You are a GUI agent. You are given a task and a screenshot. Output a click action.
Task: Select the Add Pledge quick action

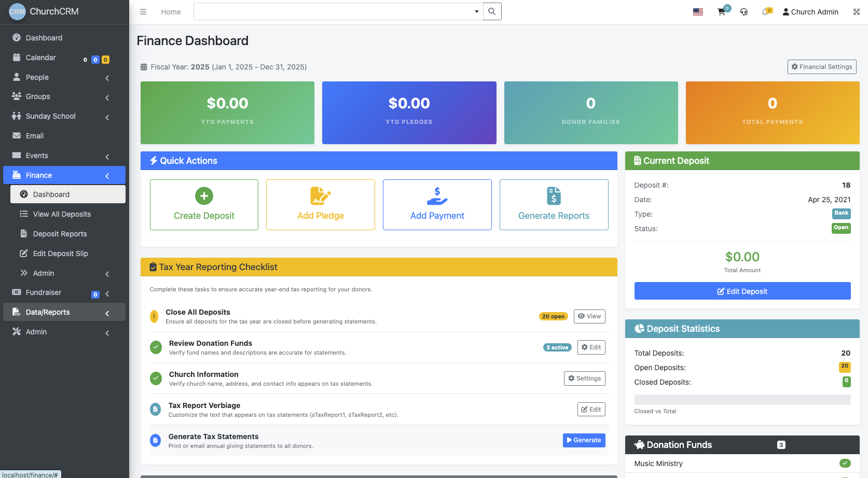[x=320, y=204]
